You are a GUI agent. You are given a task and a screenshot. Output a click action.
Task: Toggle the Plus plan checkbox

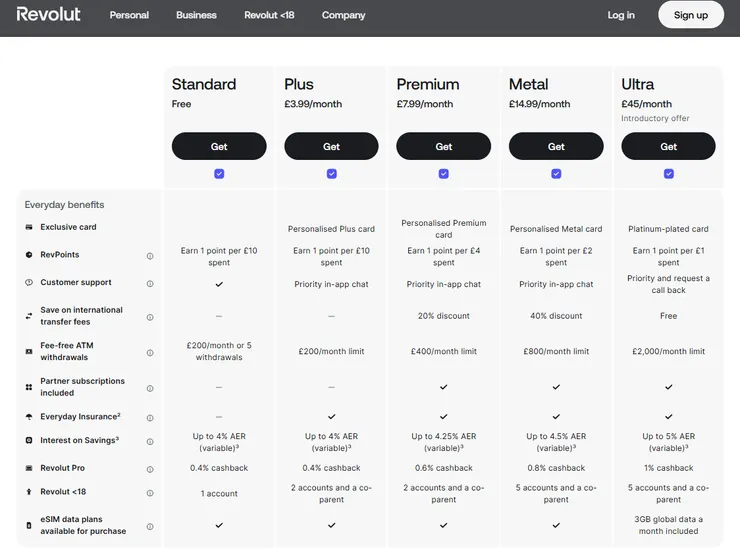tap(332, 174)
